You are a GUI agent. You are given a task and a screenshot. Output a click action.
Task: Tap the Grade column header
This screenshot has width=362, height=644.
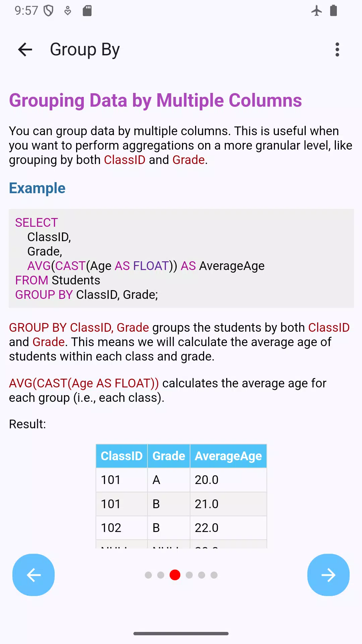(x=169, y=456)
